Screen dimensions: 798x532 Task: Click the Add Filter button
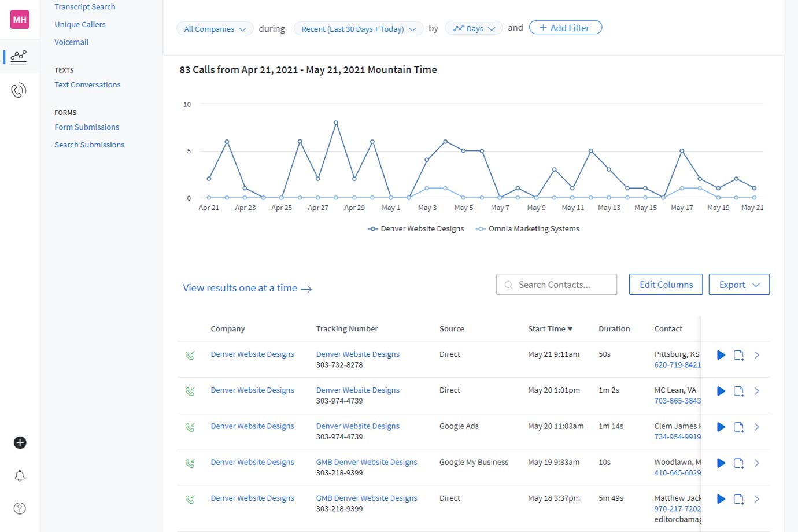(566, 28)
